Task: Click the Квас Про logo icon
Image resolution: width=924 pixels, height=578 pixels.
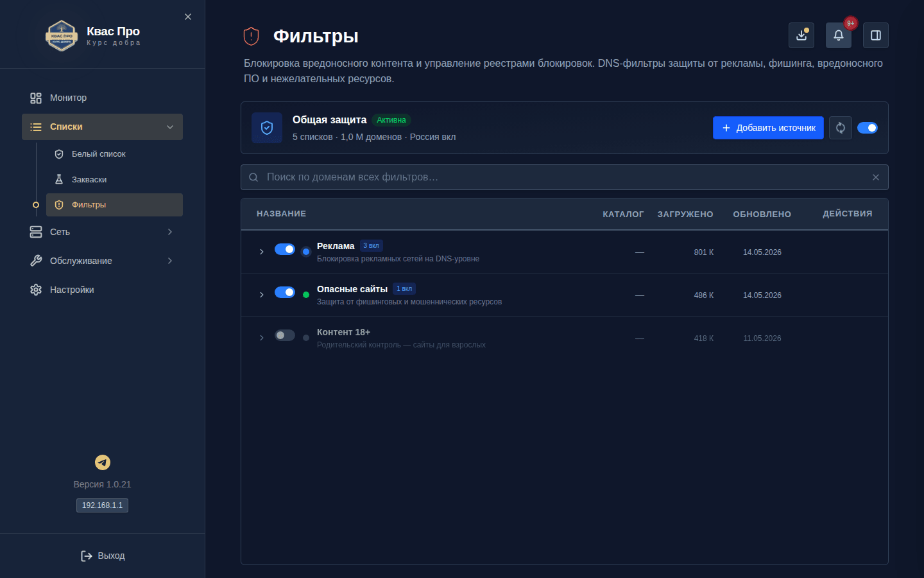Action: (62, 36)
